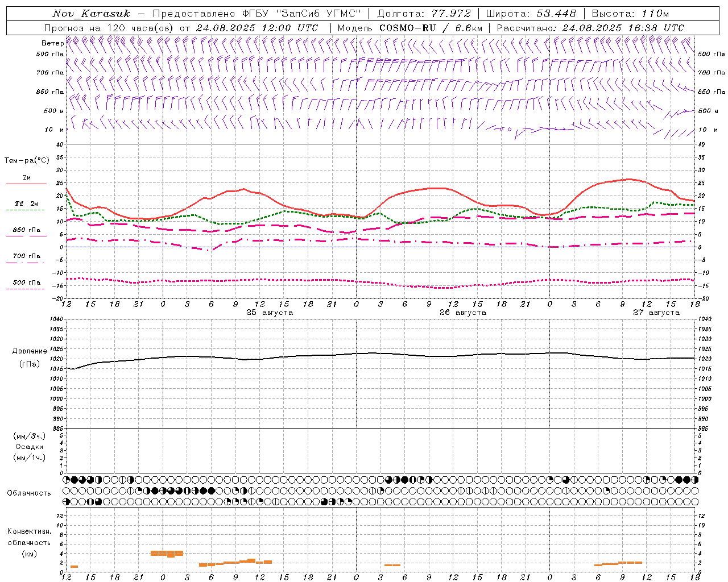
Task: Click the station name Nov_Karasuk in header
Action: pos(91,14)
